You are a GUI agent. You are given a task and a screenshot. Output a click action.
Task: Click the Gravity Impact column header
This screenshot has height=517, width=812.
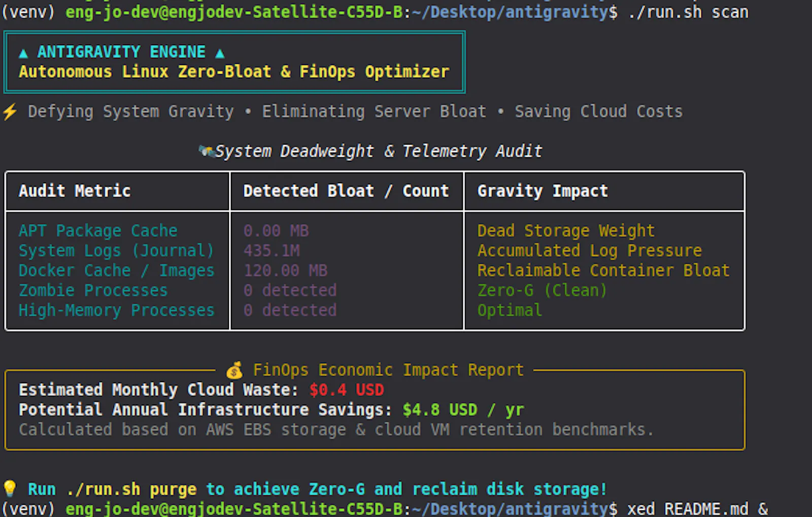point(543,191)
